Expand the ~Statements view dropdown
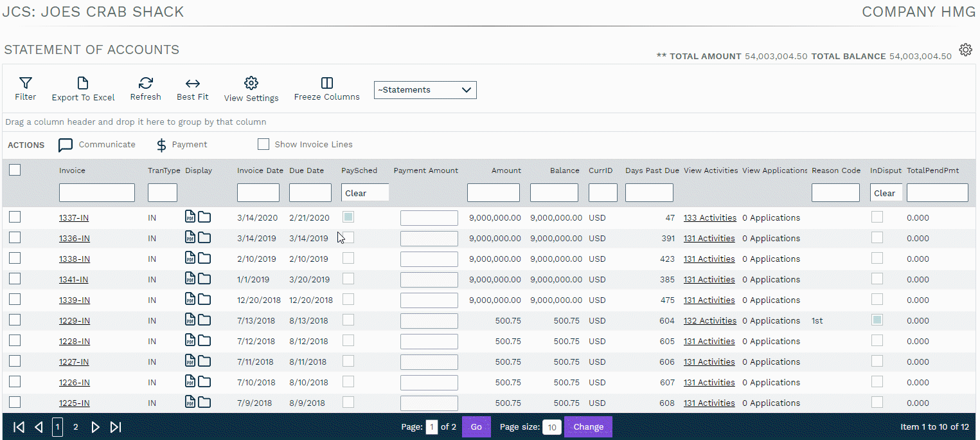Image resolution: width=980 pixels, height=440 pixels. pos(425,90)
